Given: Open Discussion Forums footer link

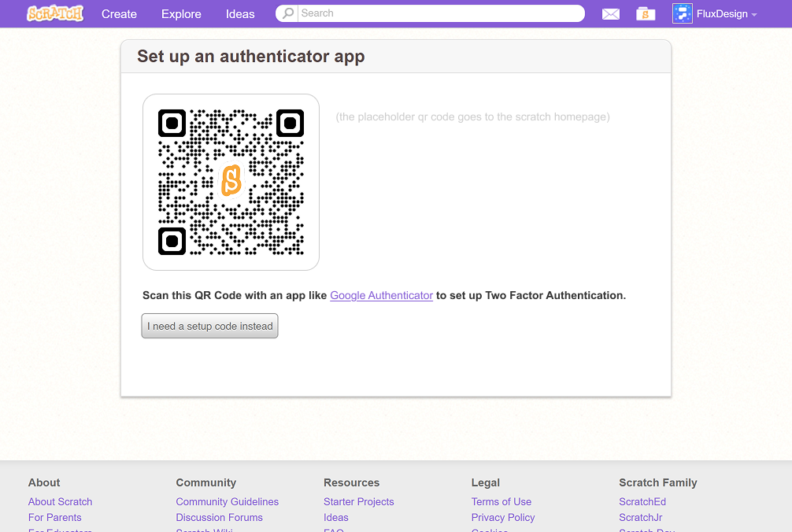Looking at the screenshot, I should point(219,517).
